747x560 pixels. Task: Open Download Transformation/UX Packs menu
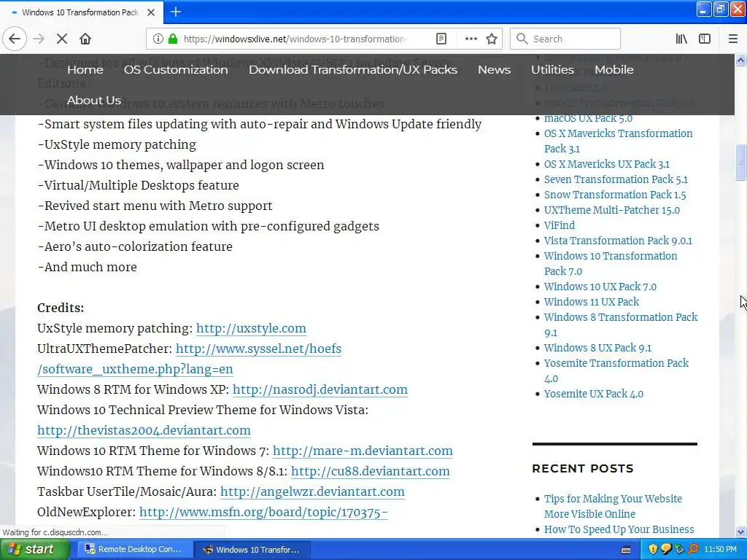point(353,69)
